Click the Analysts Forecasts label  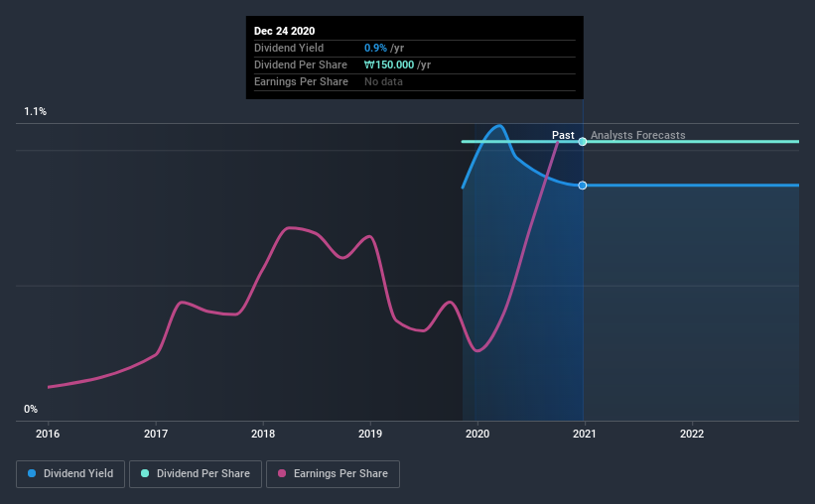pos(637,135)
